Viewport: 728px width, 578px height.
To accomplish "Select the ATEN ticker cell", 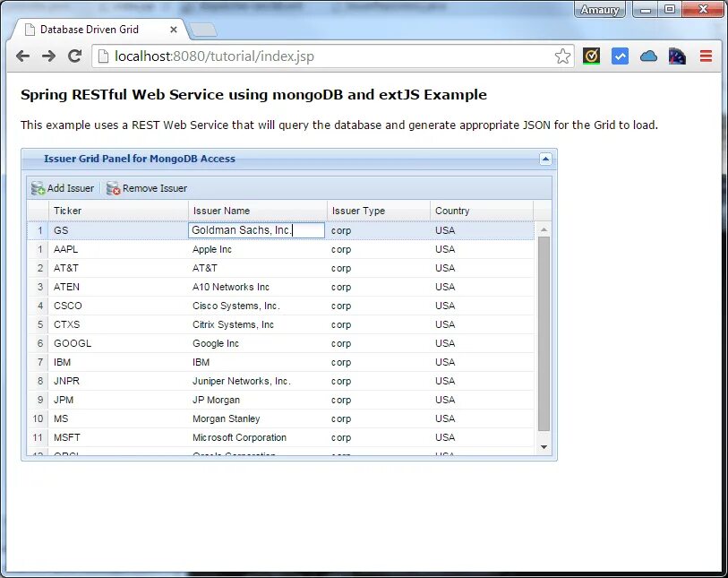I will [118, 287].
